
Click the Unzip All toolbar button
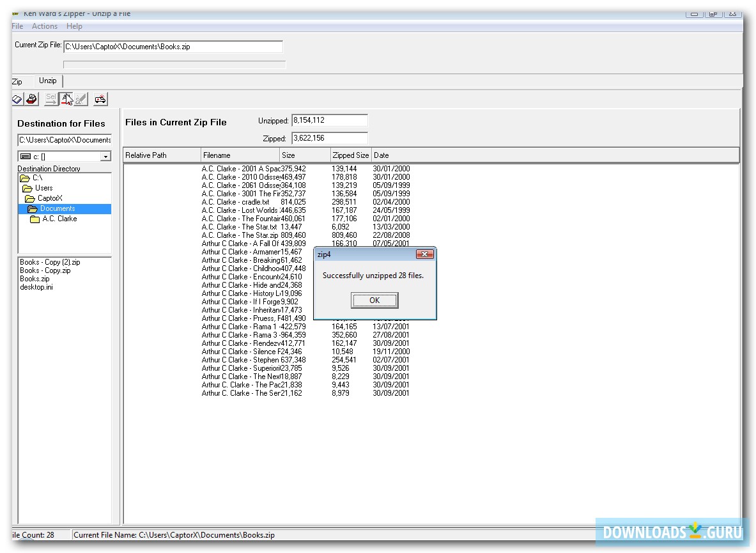66,99
